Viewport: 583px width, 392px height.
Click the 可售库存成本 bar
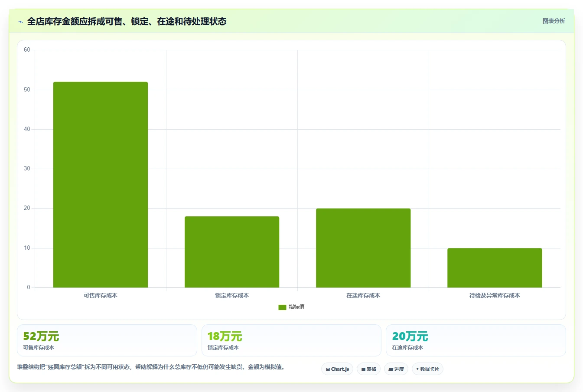[101, 185]
